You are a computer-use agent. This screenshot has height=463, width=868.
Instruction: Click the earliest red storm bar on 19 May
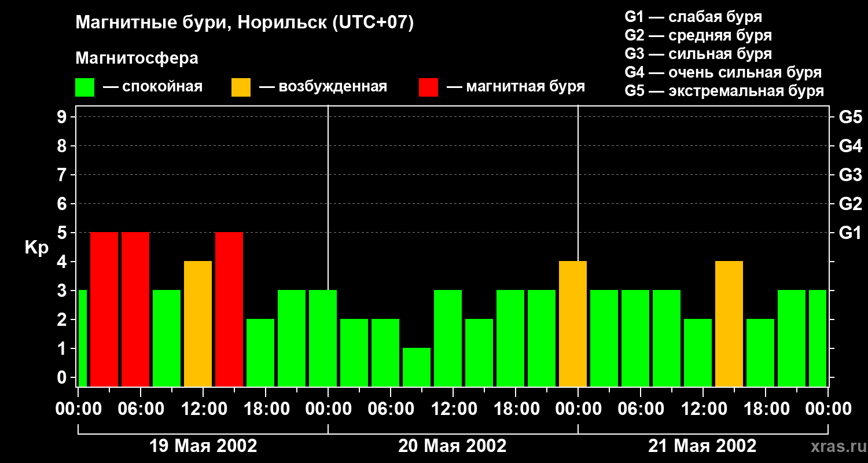click(104, 310)
